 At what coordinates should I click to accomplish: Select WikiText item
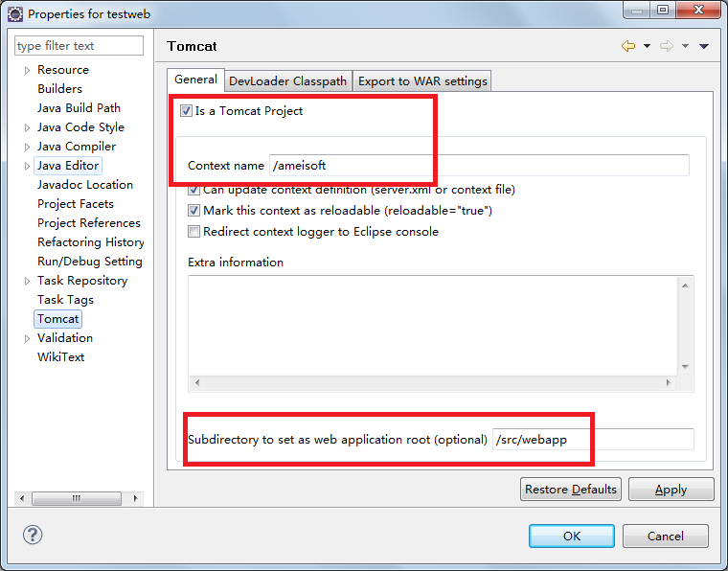(60, 357)
